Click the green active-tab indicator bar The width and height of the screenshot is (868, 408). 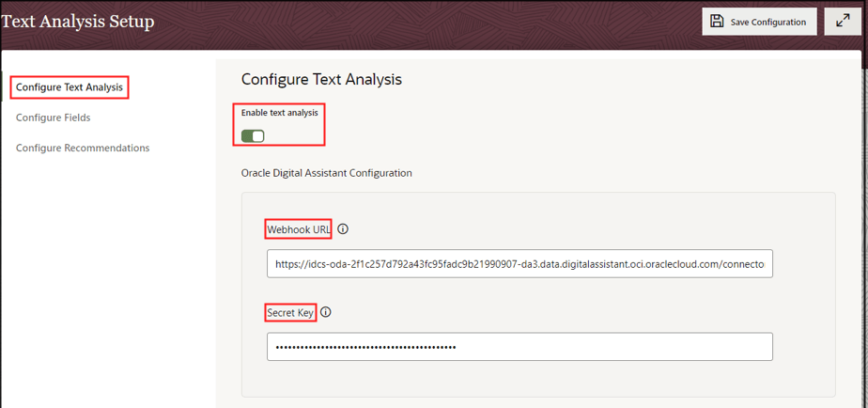2,87
